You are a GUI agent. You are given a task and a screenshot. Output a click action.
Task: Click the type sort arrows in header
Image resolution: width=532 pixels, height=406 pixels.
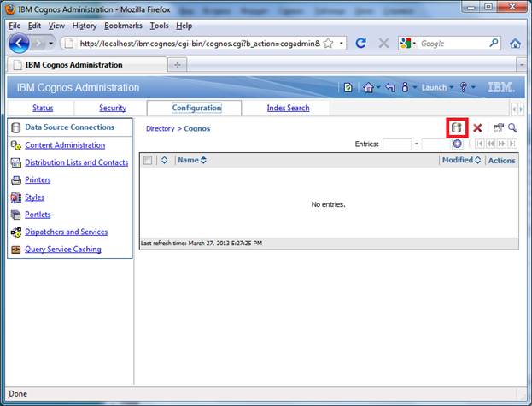tap(164, 160)
